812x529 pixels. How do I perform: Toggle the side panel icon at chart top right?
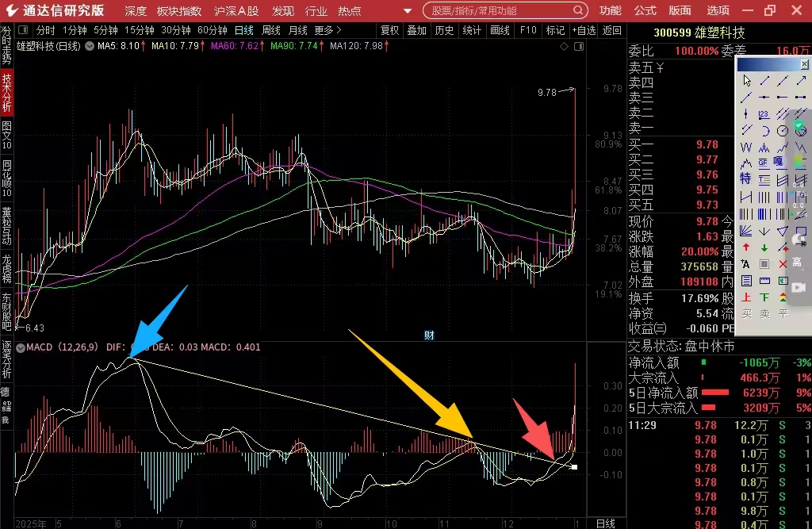pos(579,47)
